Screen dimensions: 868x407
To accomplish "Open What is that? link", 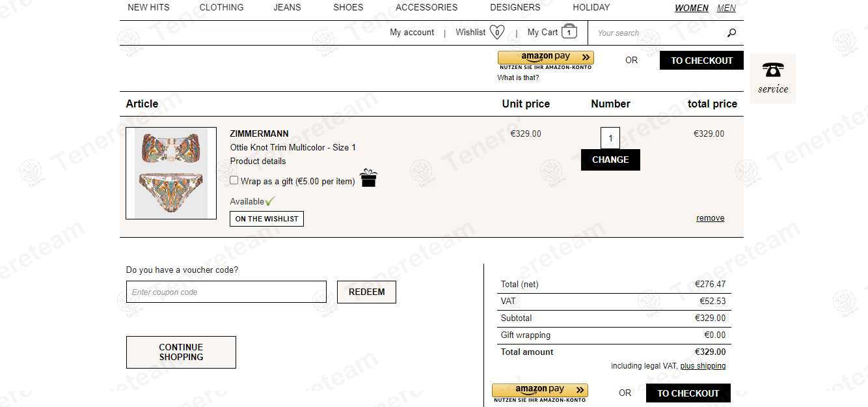I will [x=519, y=77].
